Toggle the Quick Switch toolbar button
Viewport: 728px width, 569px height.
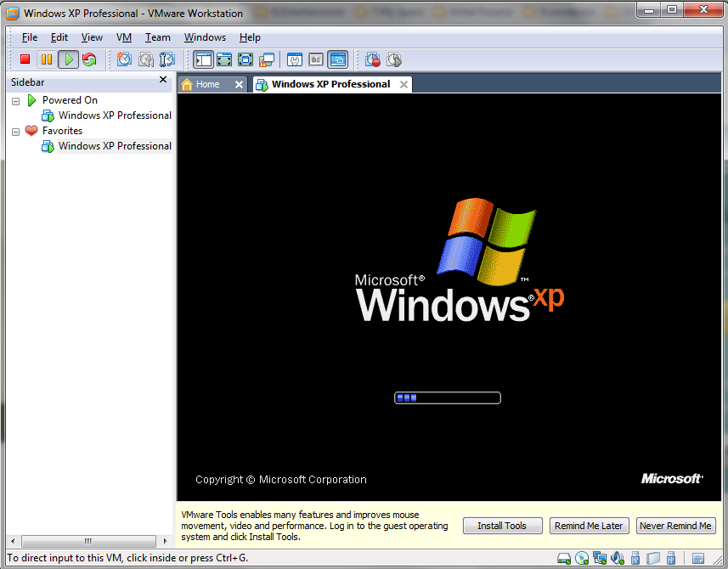coord(224,59)
